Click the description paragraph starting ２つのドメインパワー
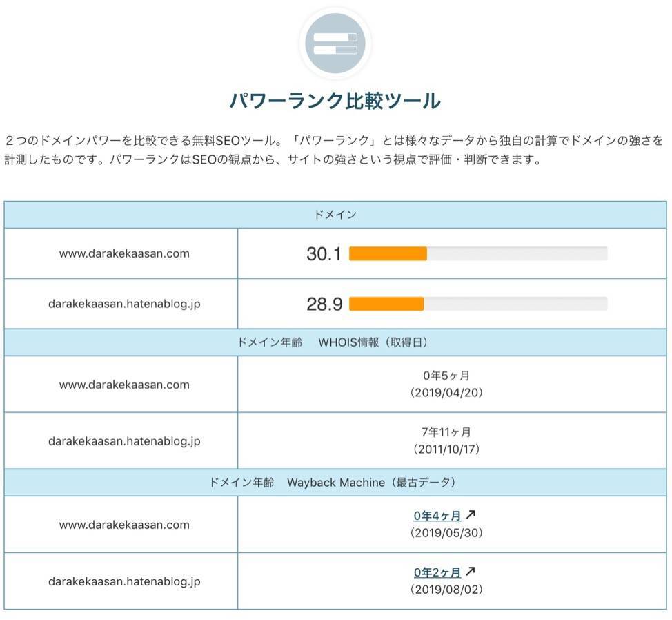This screenshot has width=672, height=620. click(x=335, y=150)
